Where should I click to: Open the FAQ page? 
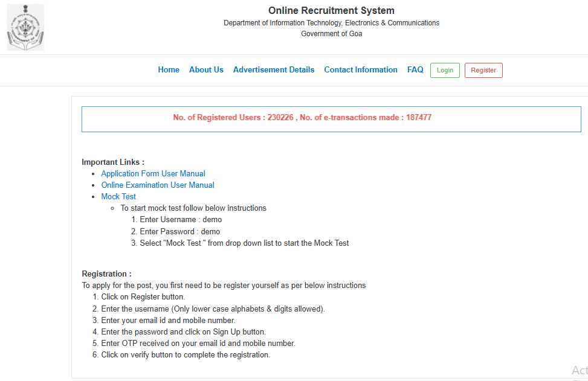[x=415, y=70]
